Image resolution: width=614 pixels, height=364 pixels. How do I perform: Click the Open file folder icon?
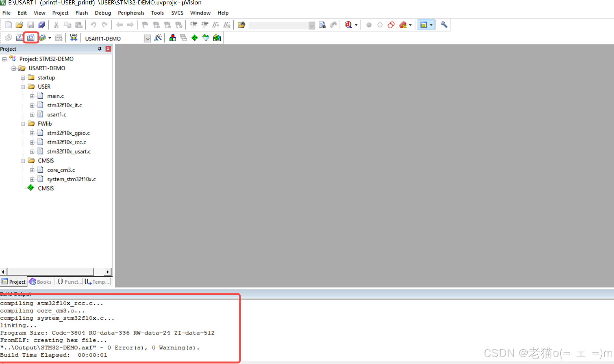20,25
